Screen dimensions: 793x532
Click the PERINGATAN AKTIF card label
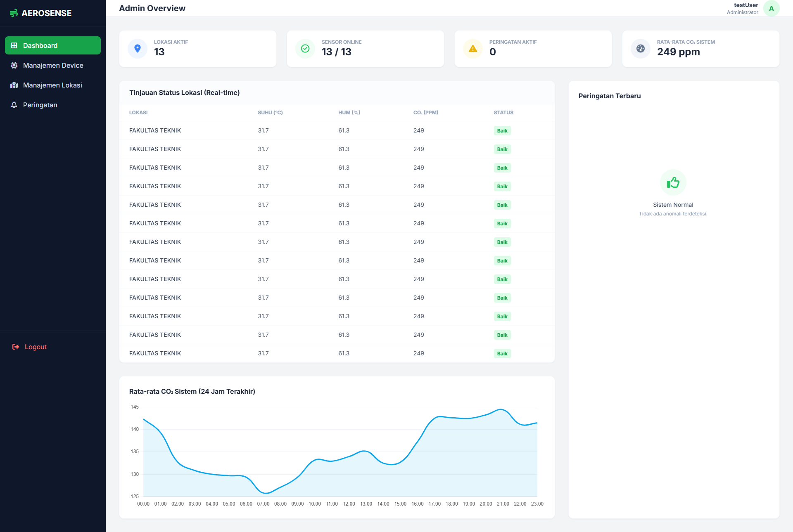513,42
